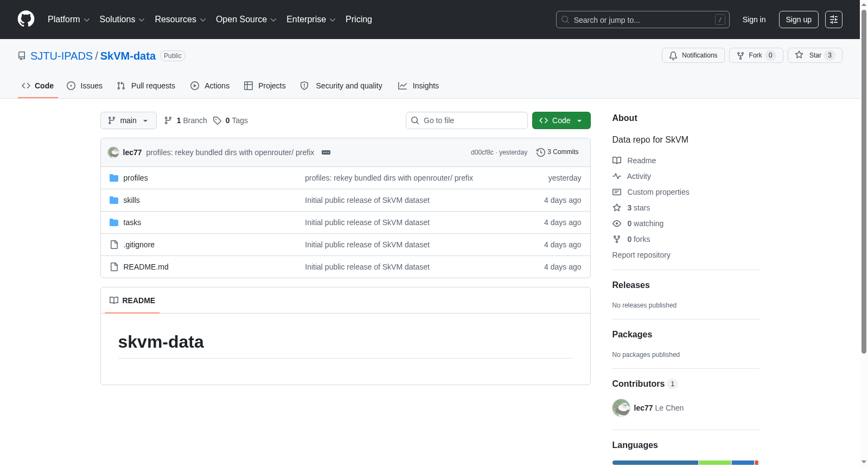Click the Custom properties note icon
This screenshot has height=467, width=868.
point(617,192)
